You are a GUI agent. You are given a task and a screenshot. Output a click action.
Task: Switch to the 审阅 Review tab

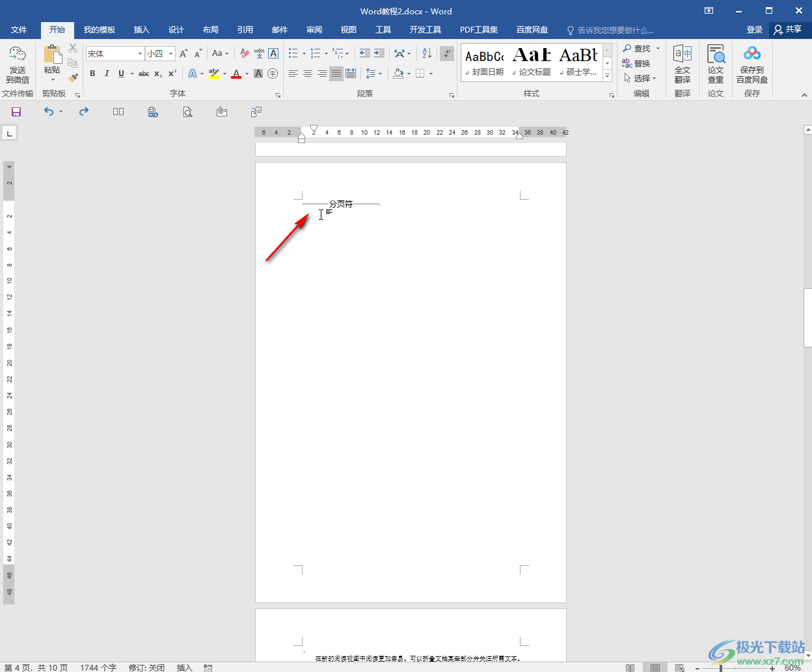[314, 30]
